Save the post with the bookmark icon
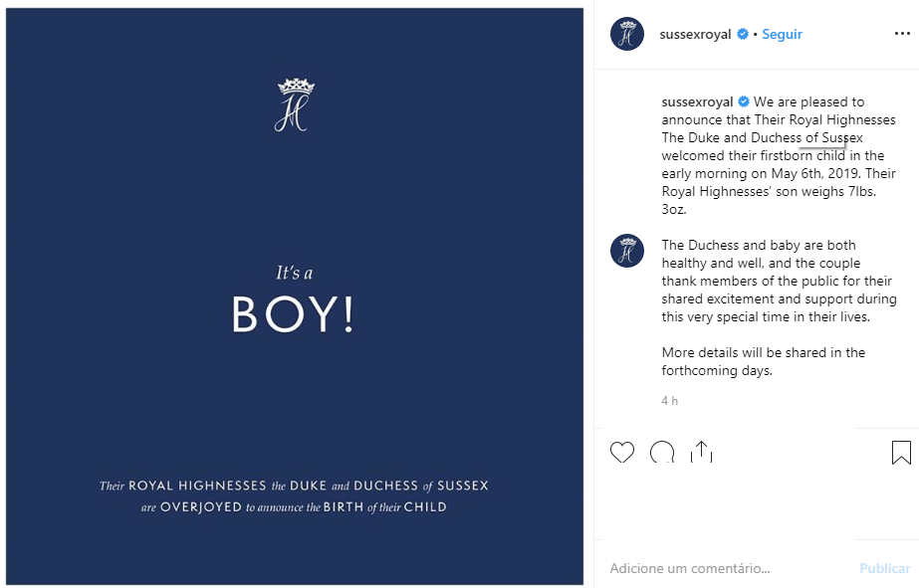Viewport: 919px width, 588px height. pyautogui.click(x=901, y=454)
